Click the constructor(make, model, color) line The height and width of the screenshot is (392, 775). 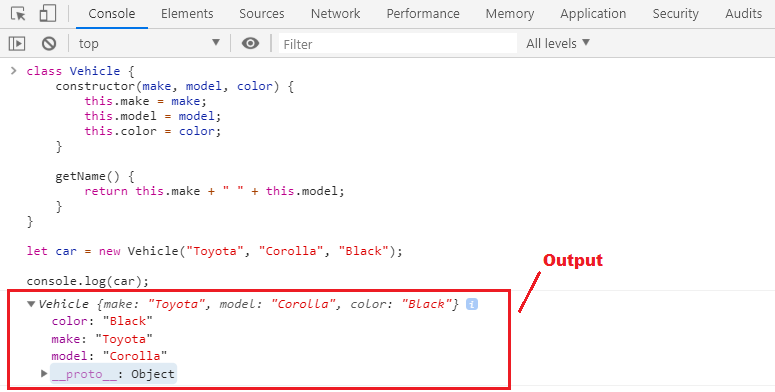coord(175,87)
